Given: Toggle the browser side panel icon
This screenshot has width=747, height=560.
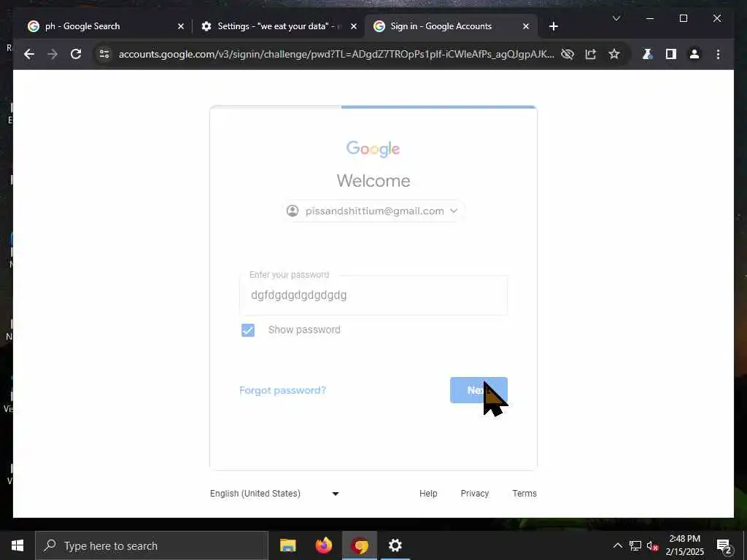Looking at the screenshot, I should (671, 54).
